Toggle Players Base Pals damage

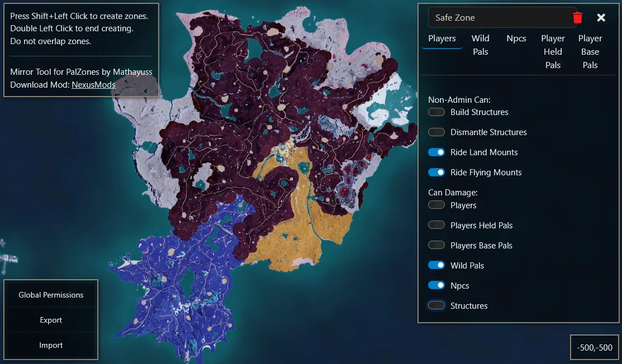pyautogui.click(x=436, y=245)
